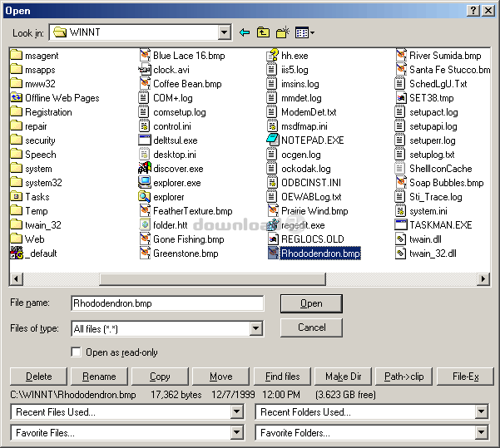Open the View menu icon
The image size is (500, 448).
pos(301,32)
